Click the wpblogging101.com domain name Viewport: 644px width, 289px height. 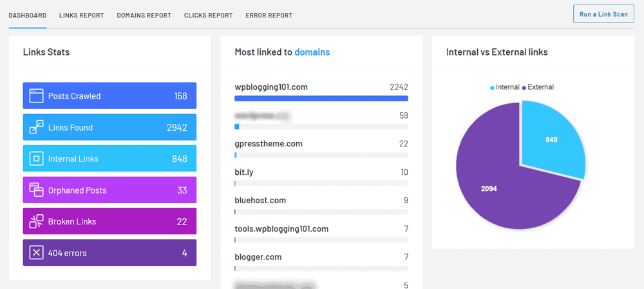click(271, 87)
